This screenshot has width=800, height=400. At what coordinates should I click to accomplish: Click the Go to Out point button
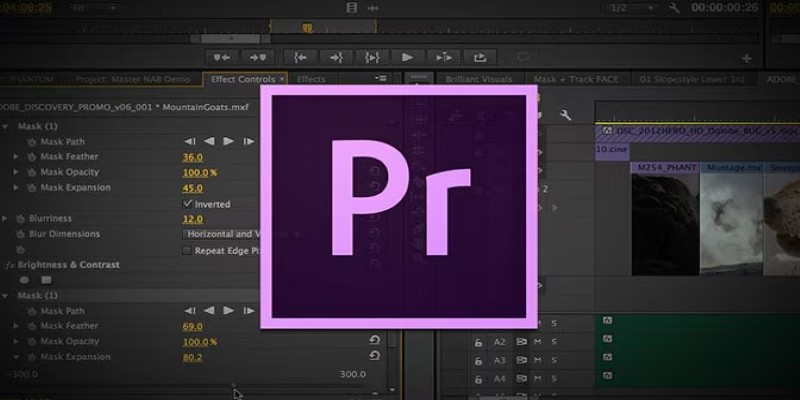tap(336, 58)
